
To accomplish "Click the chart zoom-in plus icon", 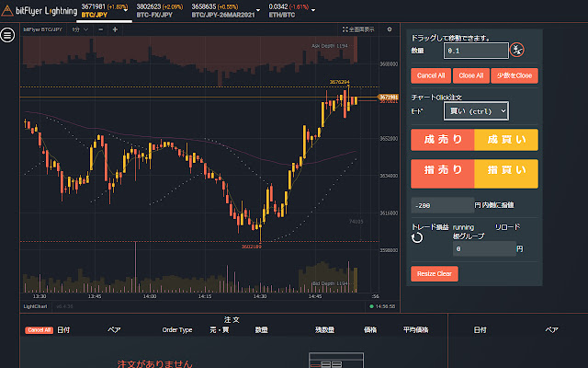I will pos(113,29).
